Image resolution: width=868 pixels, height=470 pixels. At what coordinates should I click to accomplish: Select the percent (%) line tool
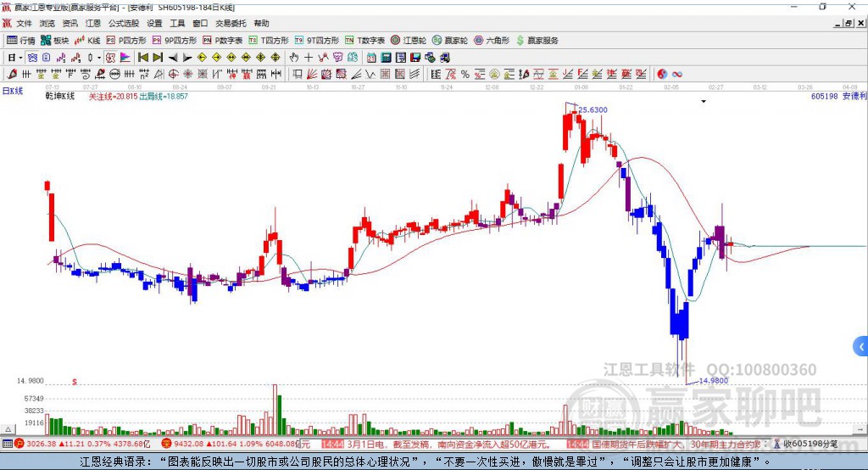pyautogui.click(x=465, y=74)
